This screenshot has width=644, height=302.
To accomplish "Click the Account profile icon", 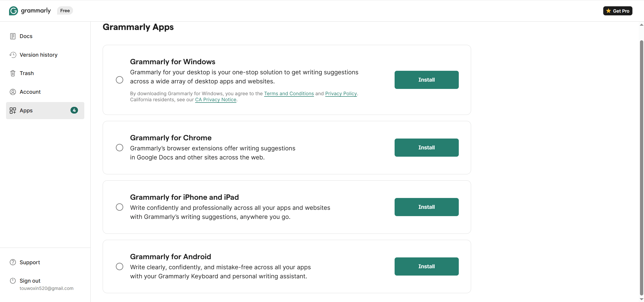I will point(13,92).
